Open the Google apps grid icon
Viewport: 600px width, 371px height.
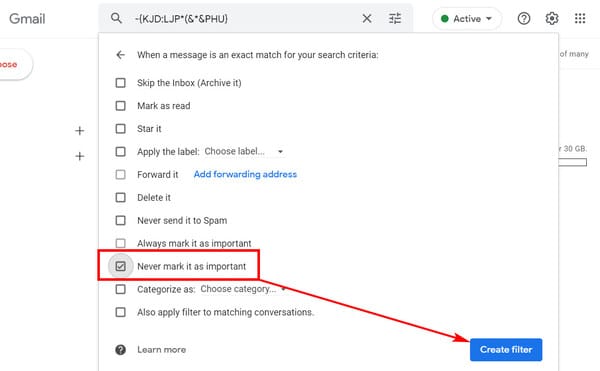tap(580, 18)
